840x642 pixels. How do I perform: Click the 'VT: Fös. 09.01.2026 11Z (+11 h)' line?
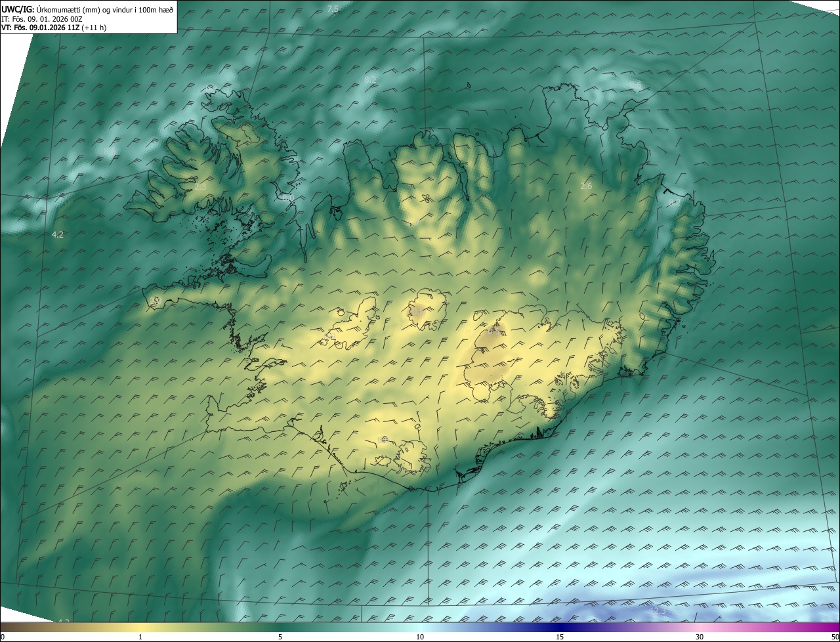(x=54, y=28)
